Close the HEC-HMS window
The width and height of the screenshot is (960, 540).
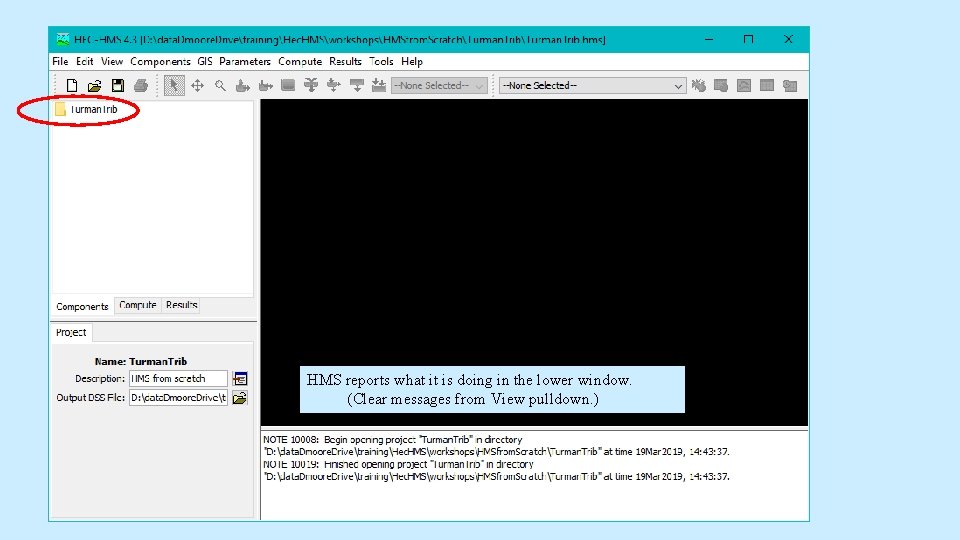pyautogui.click(x=788, y=39)
